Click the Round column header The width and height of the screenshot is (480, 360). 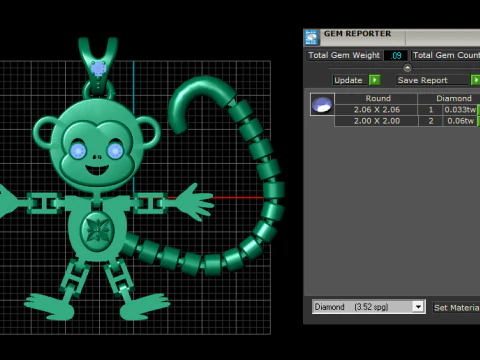(x=376, y=98)
